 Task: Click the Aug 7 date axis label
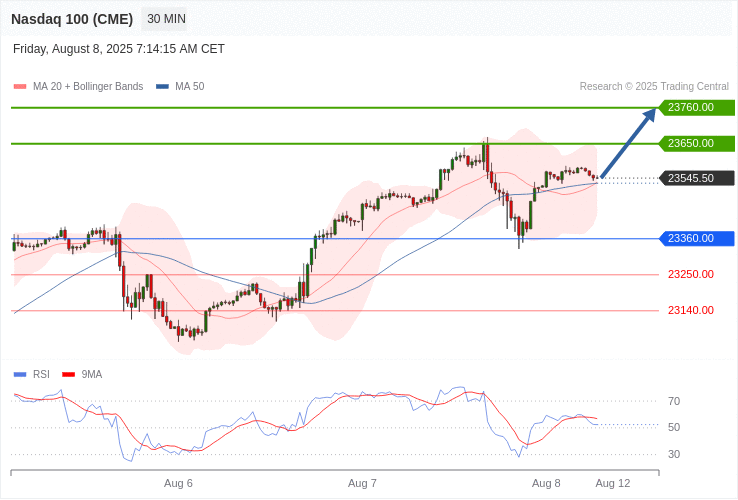(x=362, y=484)
